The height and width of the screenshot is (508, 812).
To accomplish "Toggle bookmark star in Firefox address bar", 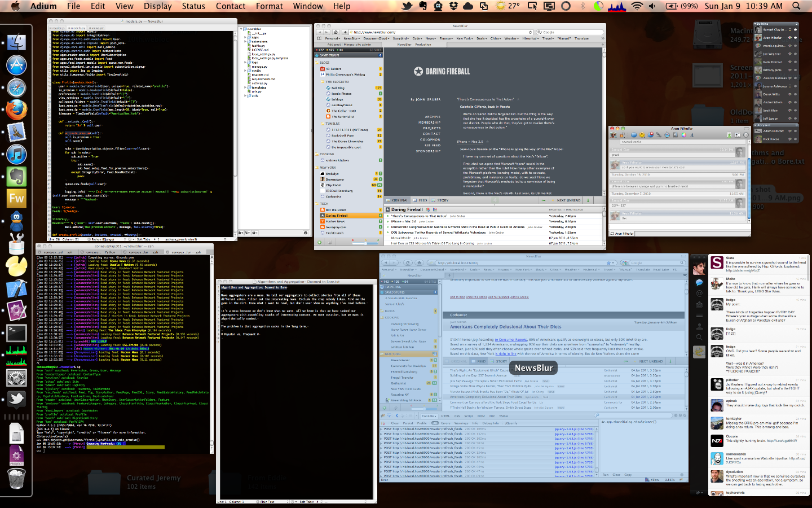I will point(608,263).
